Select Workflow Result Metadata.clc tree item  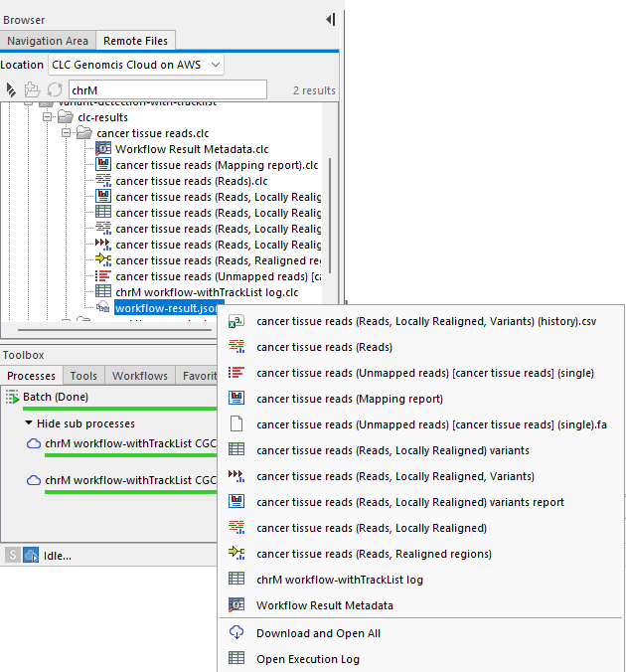tap(192, 149)
